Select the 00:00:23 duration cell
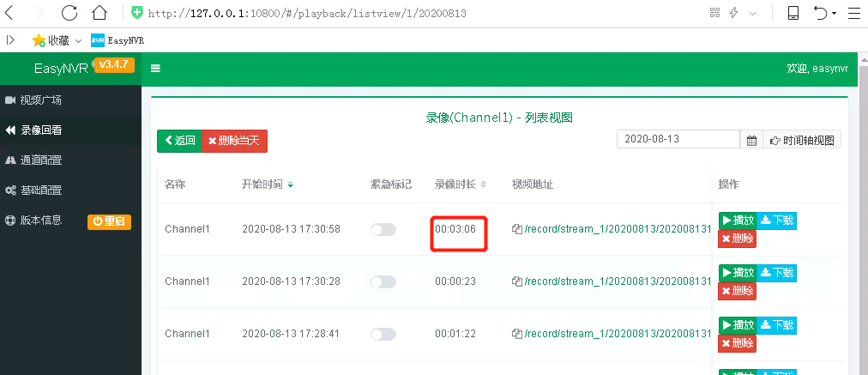The image size is (868, 375). click(x=455, y=281)
